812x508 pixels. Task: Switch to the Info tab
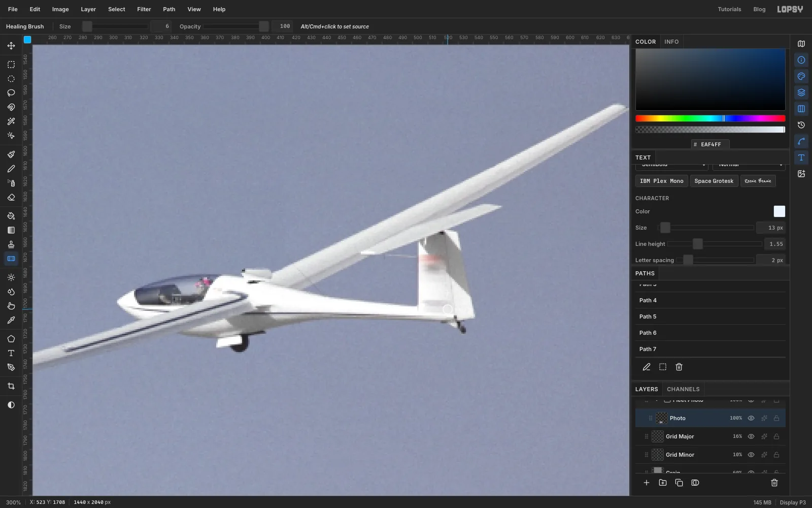pos(671,42)
